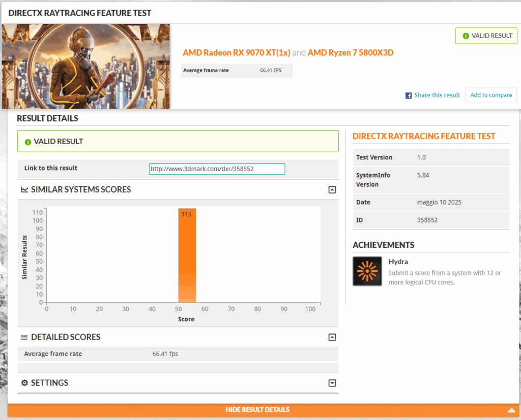Click the orange DirectX Raytracing Feature Test sidebar heading
The image size is (521, 420).
click(424, 136)
